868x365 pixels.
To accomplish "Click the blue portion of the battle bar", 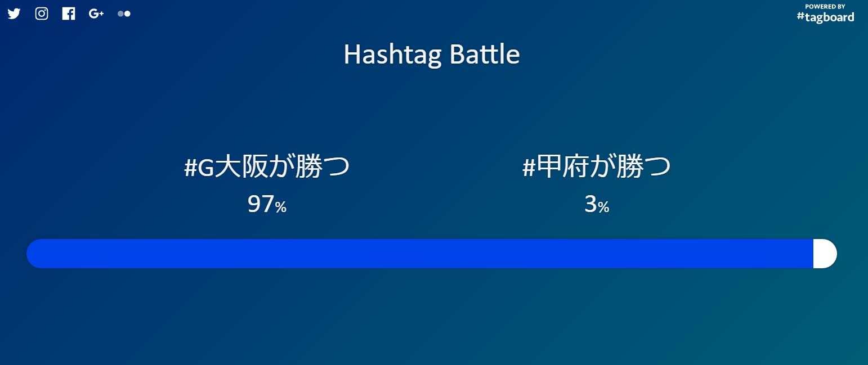I will (x=419, y=254).
